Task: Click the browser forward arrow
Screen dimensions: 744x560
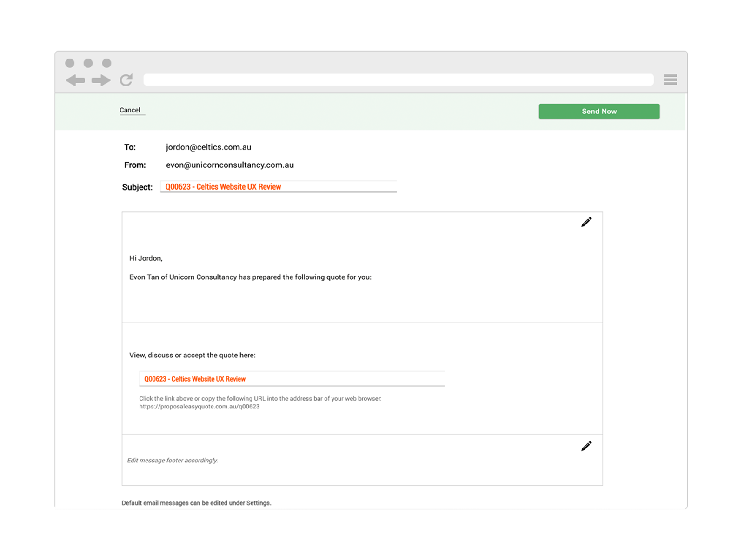Action: point(101,80)
